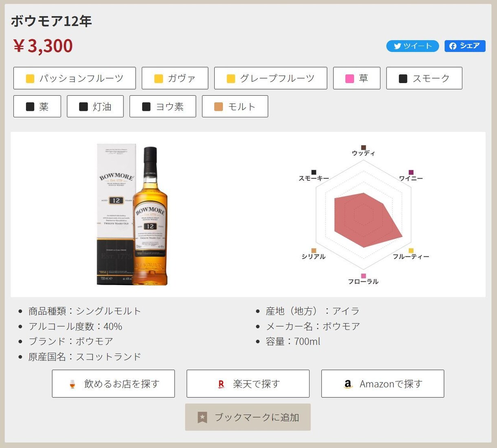This screenshot has width=497, height=448.
Task: Select the ヨウ素 flavor tag
Action: pos(163,106)
